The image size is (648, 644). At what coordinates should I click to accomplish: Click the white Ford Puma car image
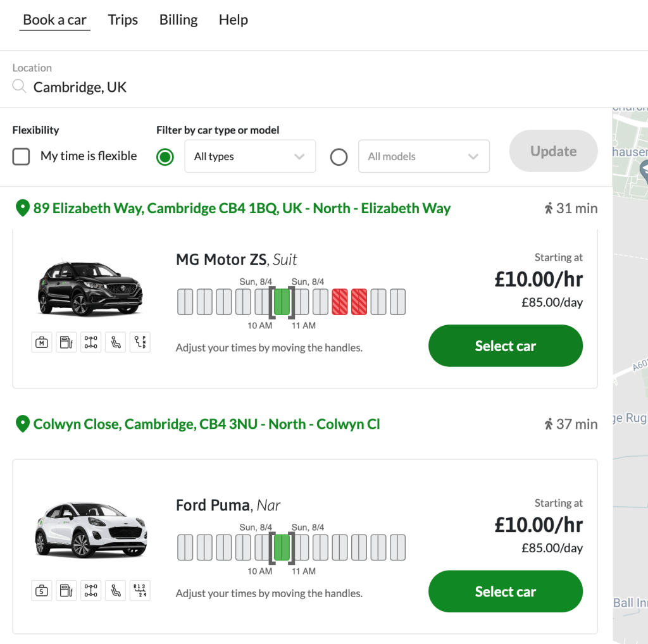pyautogui.click(x=91, y=530)
